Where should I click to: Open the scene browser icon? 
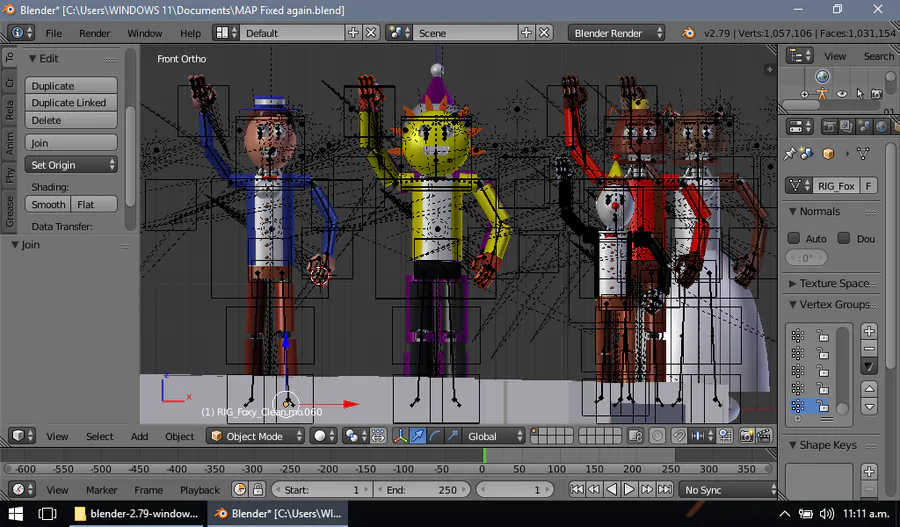pyautogui.click(x=399, y=33)
